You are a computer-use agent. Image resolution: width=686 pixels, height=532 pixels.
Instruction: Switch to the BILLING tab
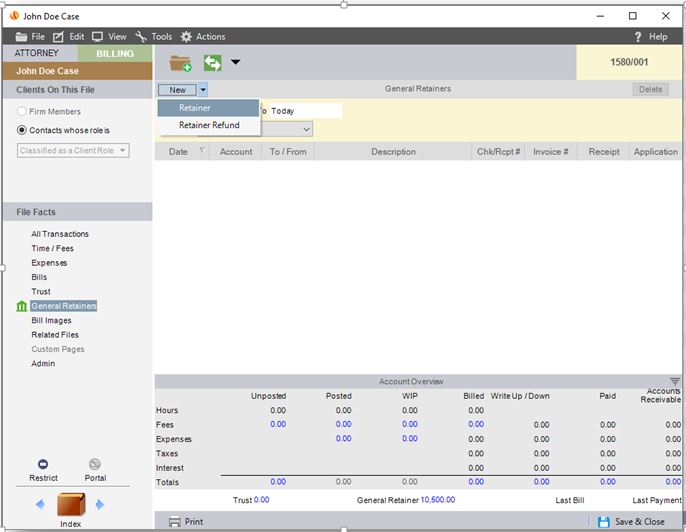(115, 53)
